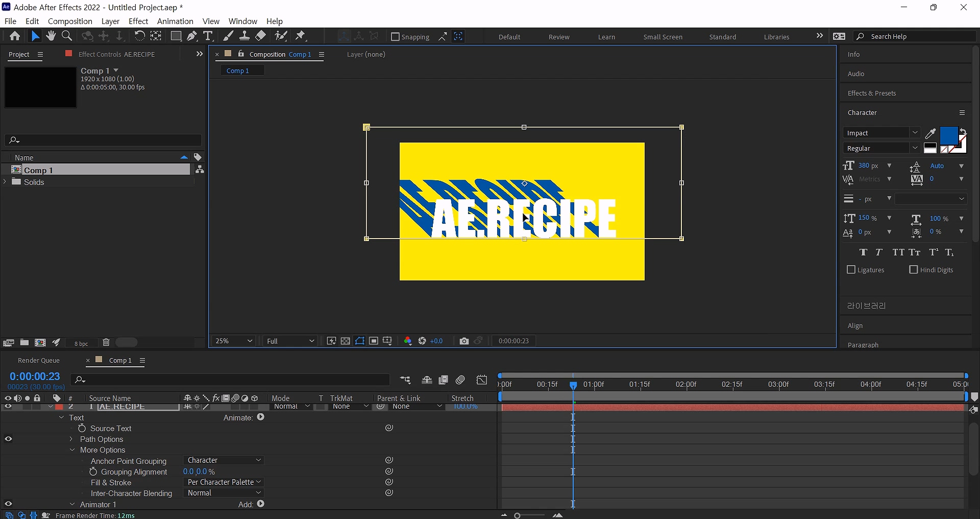Click Animate button on Text
Screen dimensions: 980x519
(261, 417)
